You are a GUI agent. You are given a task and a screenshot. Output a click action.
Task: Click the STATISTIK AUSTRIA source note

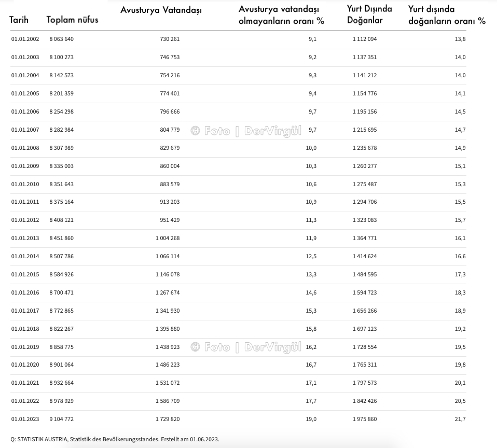(x=115, y=440)
